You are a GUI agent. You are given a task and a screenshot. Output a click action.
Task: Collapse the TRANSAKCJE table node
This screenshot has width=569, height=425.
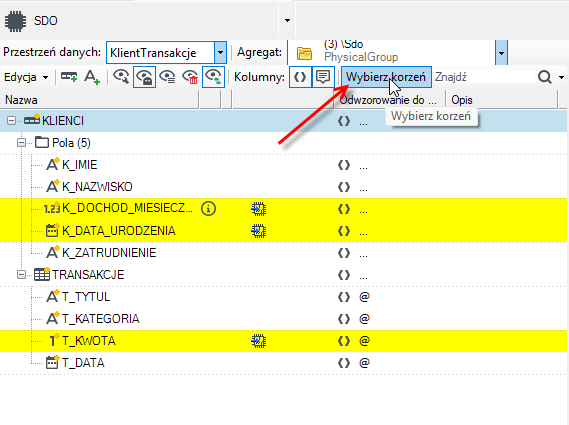21,275
